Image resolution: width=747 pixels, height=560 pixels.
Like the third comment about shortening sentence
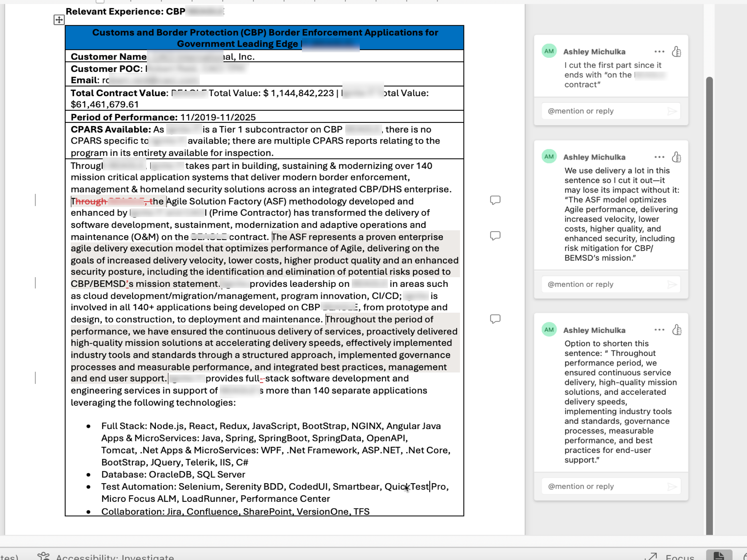[676, 330]
